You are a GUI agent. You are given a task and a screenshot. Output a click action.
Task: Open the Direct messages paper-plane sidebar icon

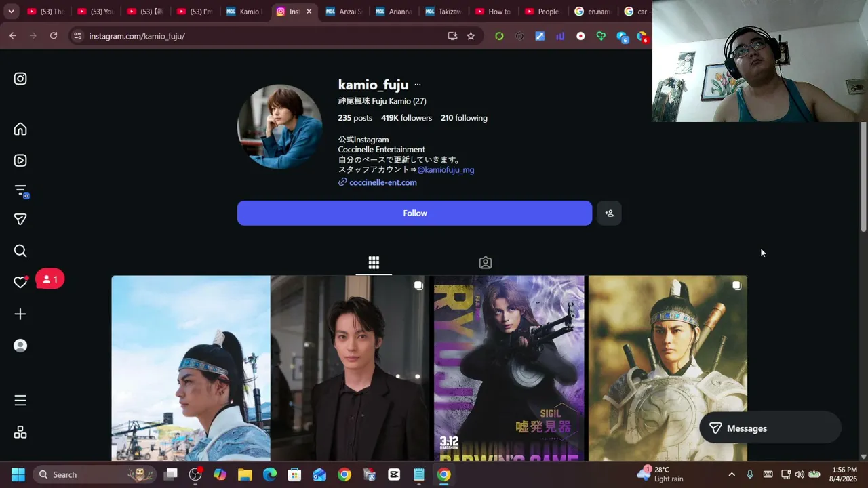[x=20, y=219]
